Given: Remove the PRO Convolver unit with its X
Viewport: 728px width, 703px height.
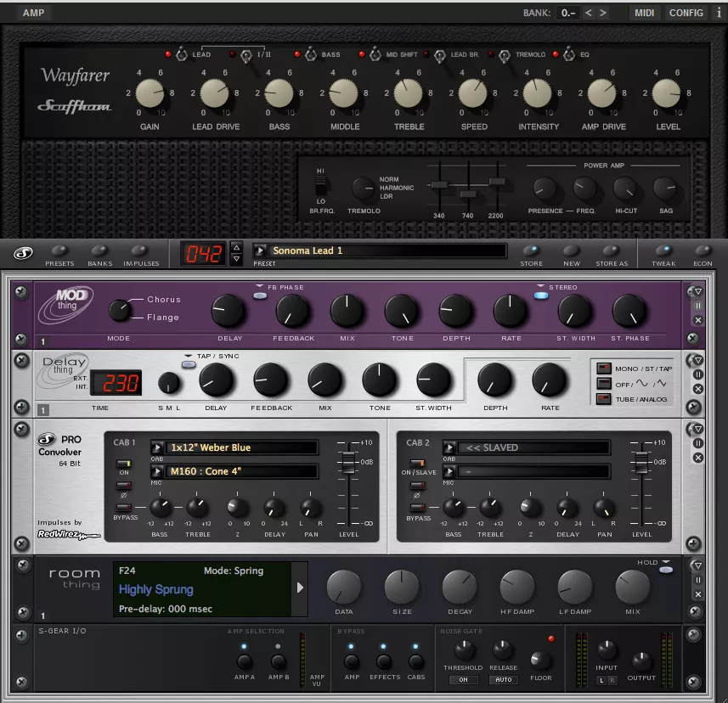Looking at the screenshot, I should pos(697,458).
